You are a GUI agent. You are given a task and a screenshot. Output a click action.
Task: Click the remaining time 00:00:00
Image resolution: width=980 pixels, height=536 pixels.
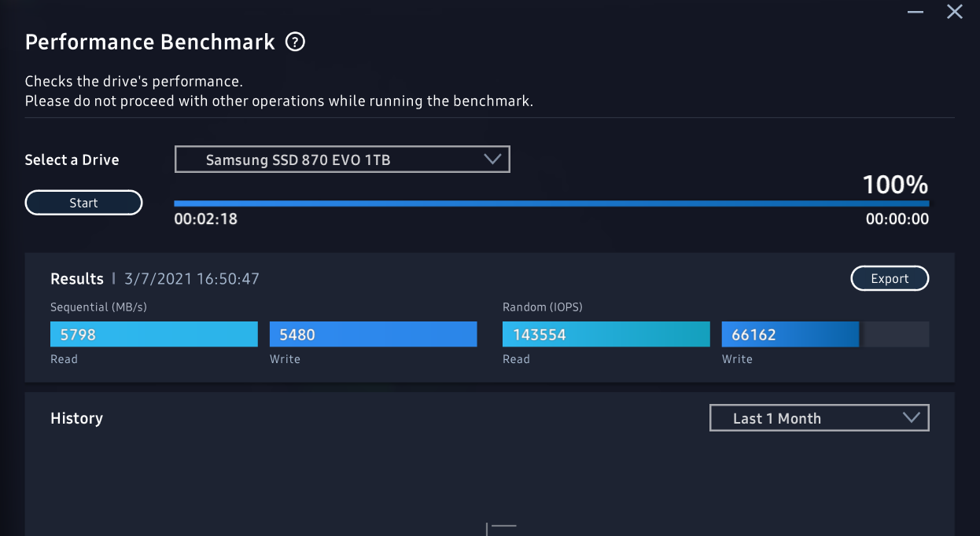click(x=897, y=219)
